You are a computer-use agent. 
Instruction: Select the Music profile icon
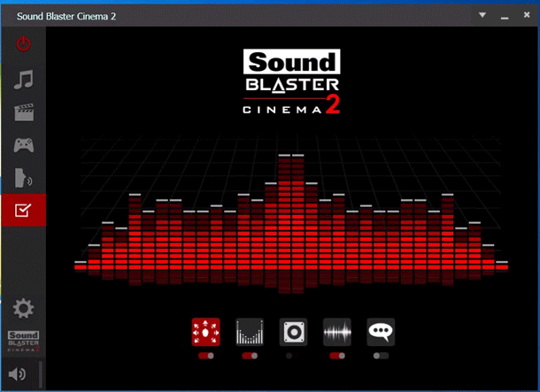pyautogui.click(x=23, y=81)
